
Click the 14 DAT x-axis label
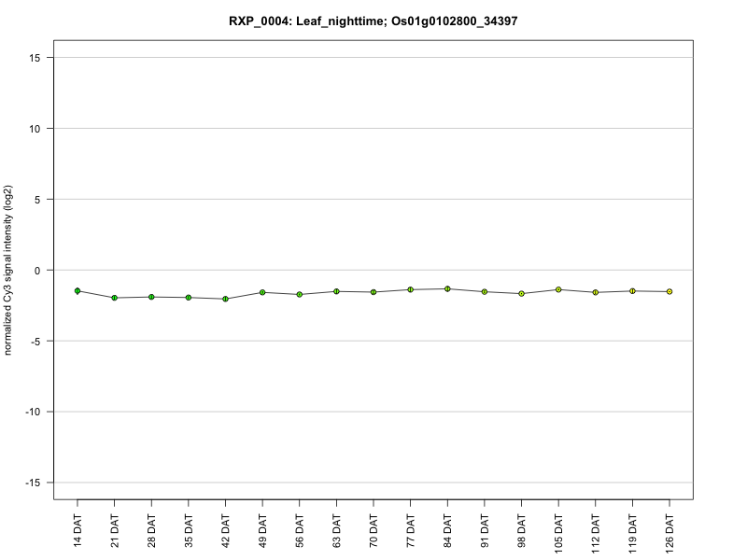coord(78,530)
